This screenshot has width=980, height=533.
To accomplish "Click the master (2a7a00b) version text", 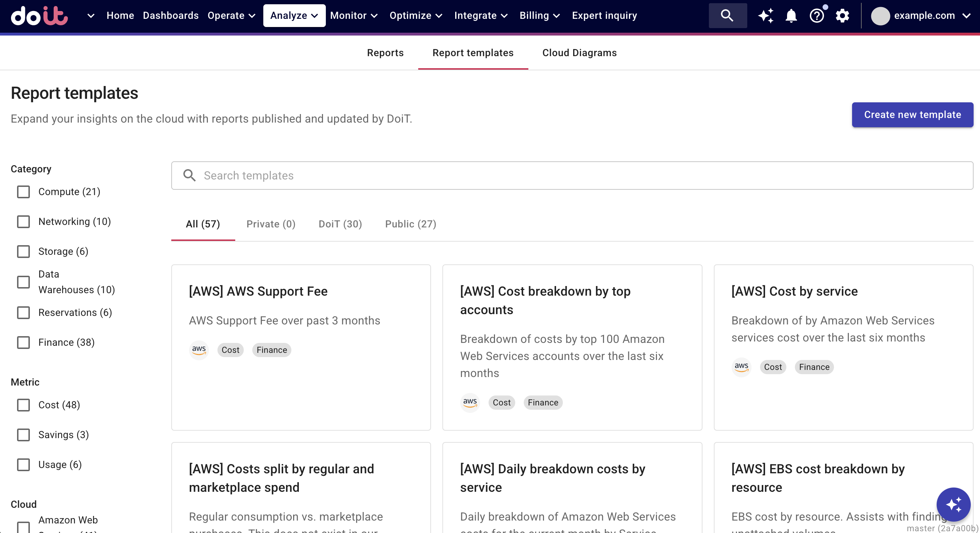I will (942, 528).
